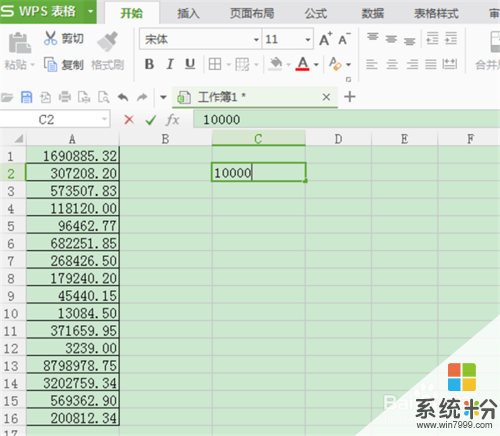
Task: Open clear format dropdown arrow
Action: coord(348,64)
